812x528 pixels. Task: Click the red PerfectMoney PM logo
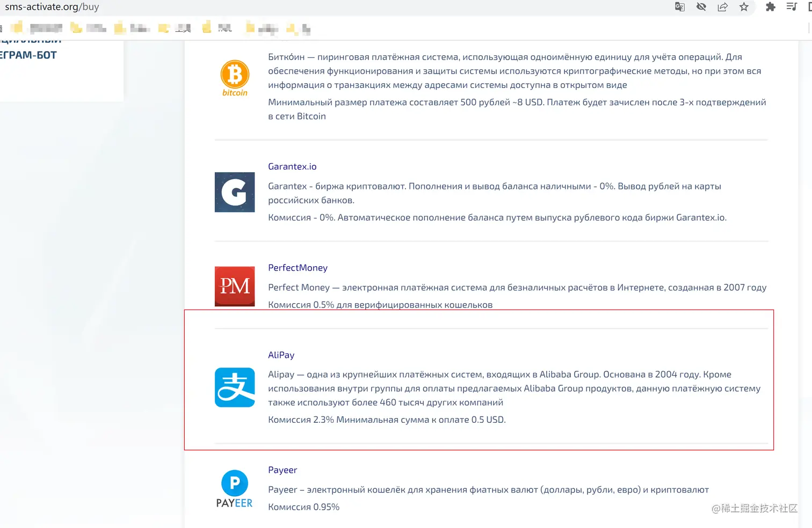235,287
